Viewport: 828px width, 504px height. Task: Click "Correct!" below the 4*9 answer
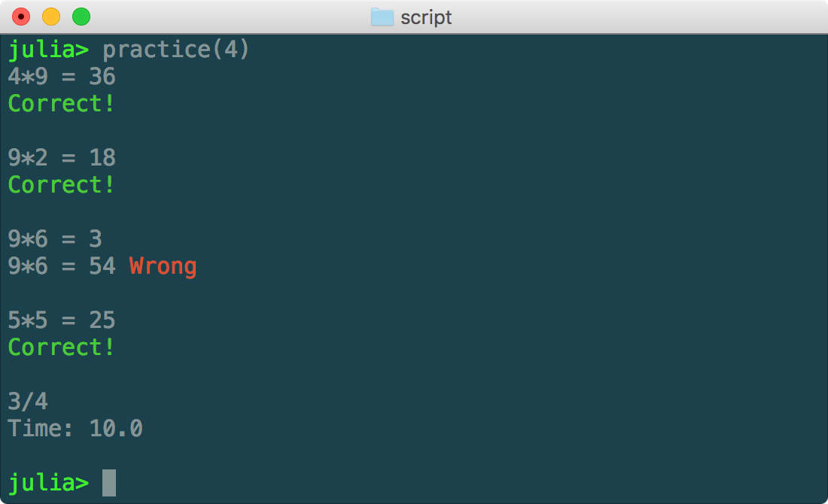point(62,104)
